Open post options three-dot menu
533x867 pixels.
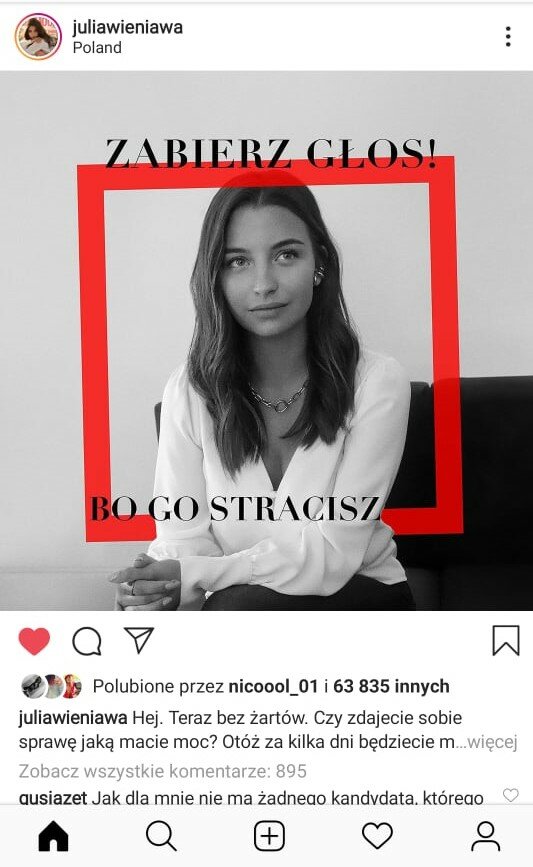(508, 36)
